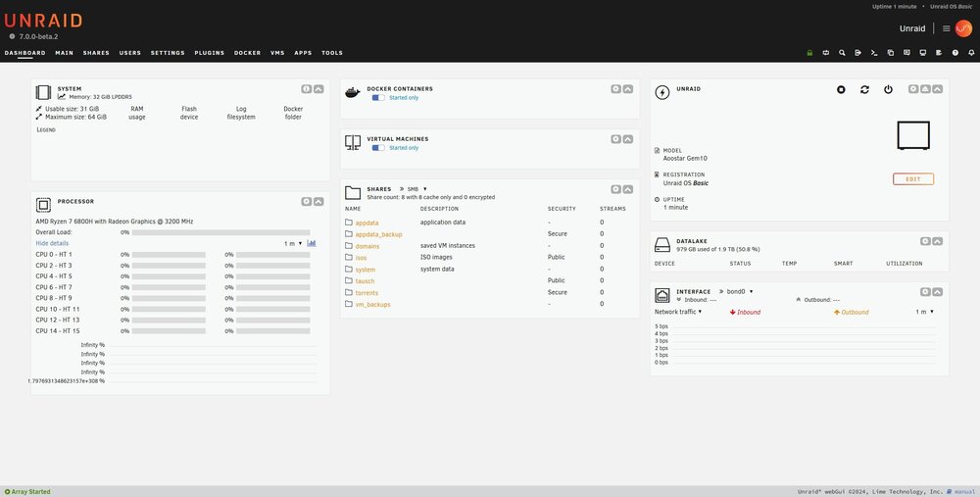The image size is (980, 497).
Task: Click the system info monitor icon in toolbar
Action: click(922, 53)
